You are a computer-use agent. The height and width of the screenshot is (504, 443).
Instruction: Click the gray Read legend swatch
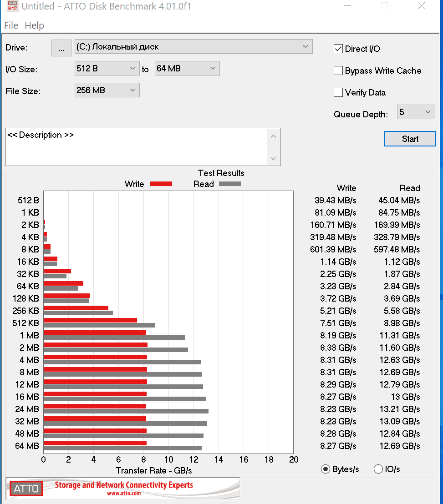coord(230,184)
